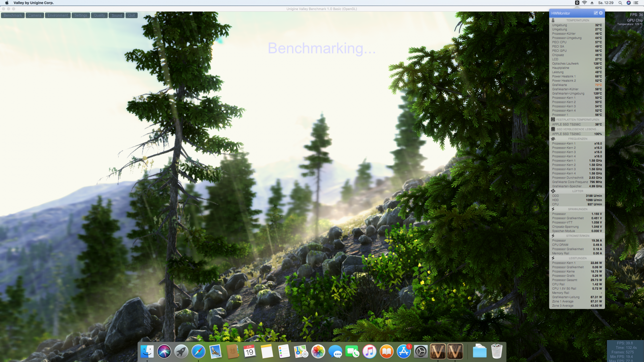The height and width of the screenshot is (362, 644).
Task: Open Spotlight search magnifier
Action: [620, 3]
